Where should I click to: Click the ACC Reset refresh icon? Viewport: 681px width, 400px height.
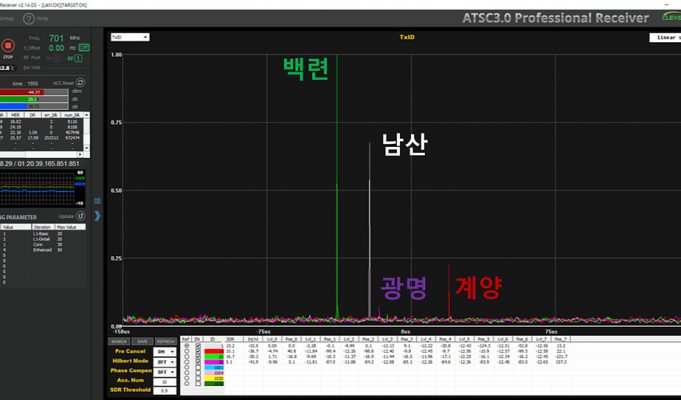coord(80,83)
